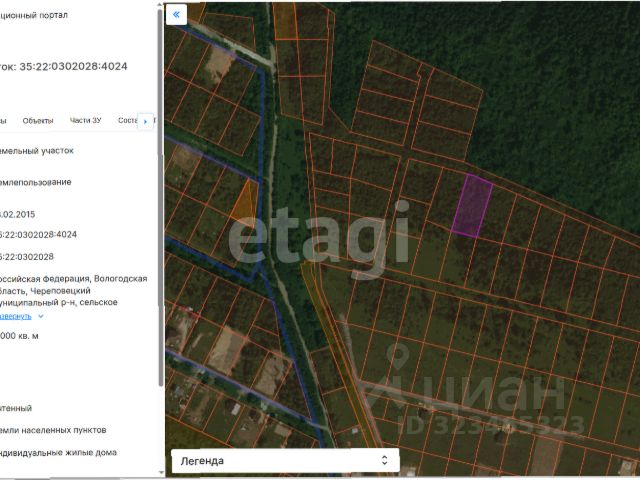This screenshot has height=480, width=640.
Task: Select the purple highlighted parcel on map
Action: point(471,205)
